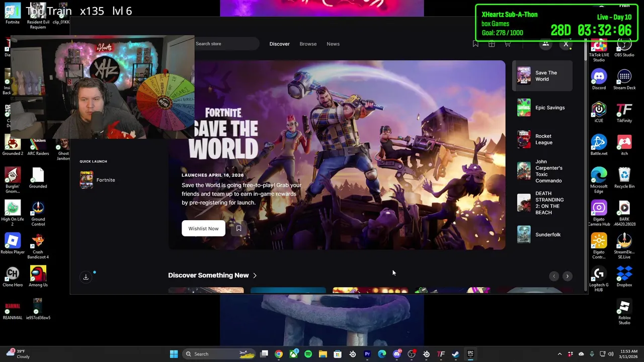Open Spotify from taskbar

[x=308, y=354]
